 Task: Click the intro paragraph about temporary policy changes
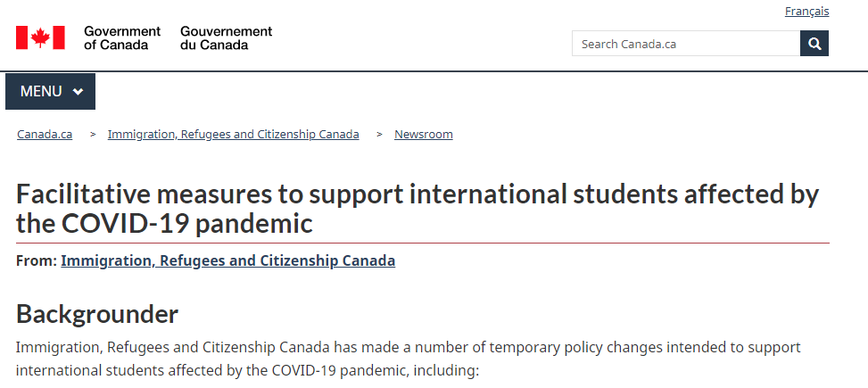(x=408, y=359)
